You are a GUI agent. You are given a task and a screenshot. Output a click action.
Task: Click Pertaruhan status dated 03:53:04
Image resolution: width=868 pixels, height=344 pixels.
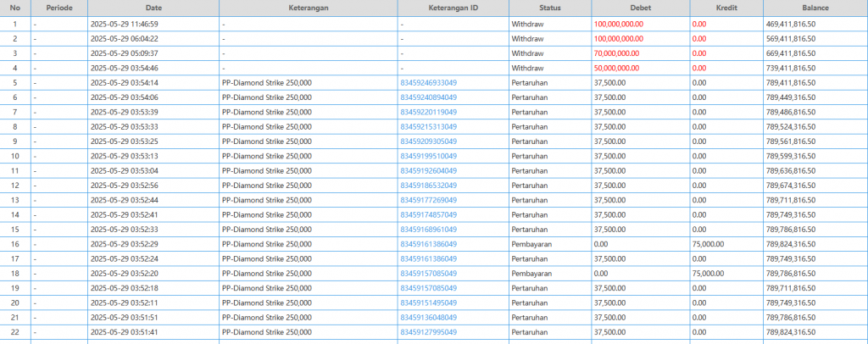[530, 171]
